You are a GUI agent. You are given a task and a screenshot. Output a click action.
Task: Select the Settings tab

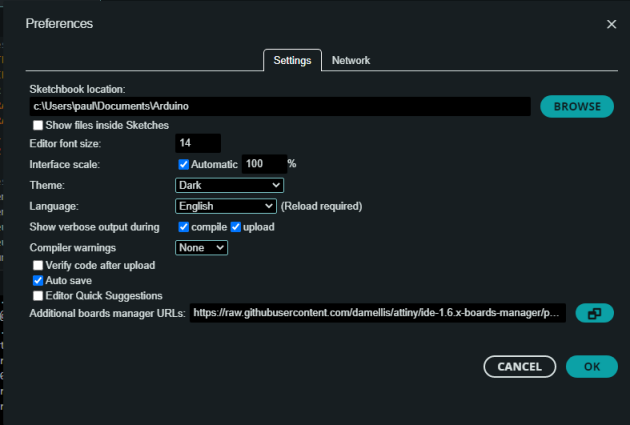292,61
